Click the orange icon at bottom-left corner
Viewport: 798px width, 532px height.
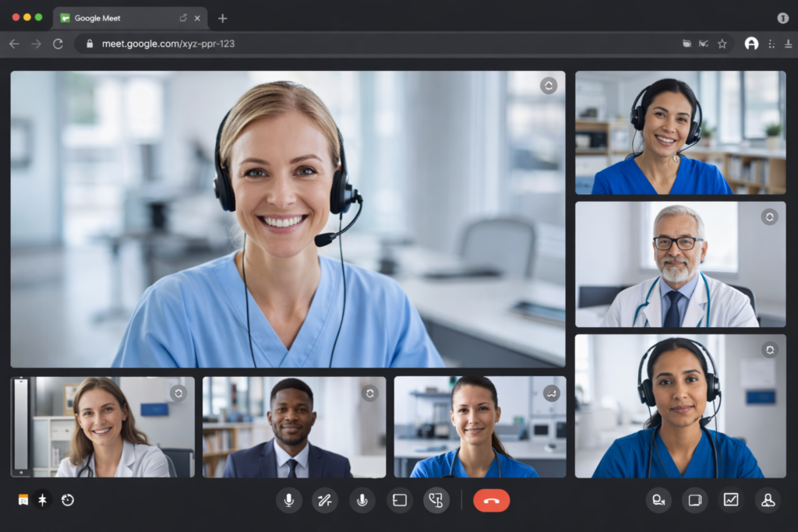[x=23, y=500]
